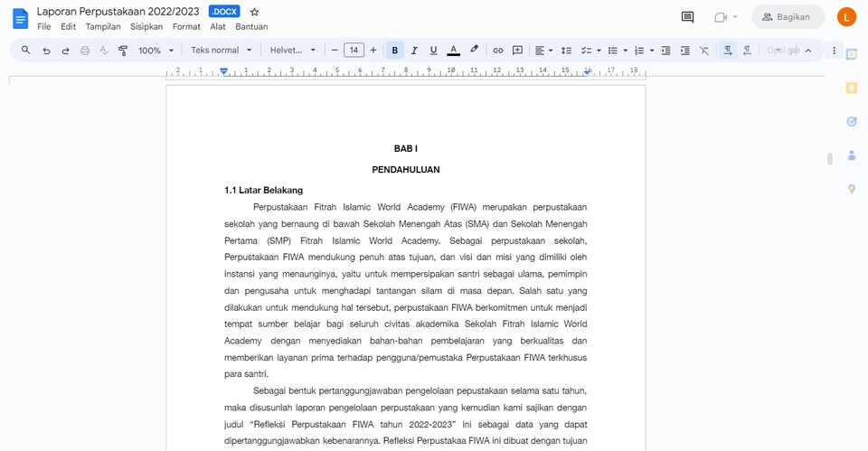
Task: Run spelling and grammar check
Action: (104, 51)
